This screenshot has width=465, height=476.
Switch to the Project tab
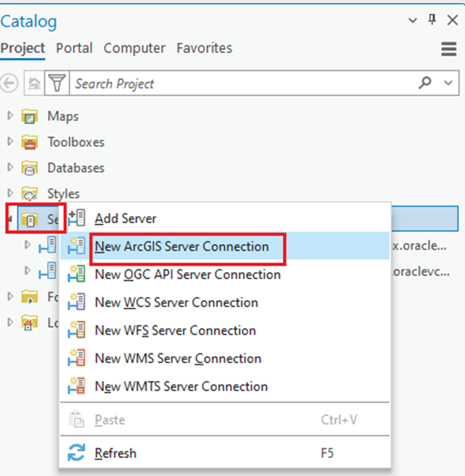(x=23, y=48)
